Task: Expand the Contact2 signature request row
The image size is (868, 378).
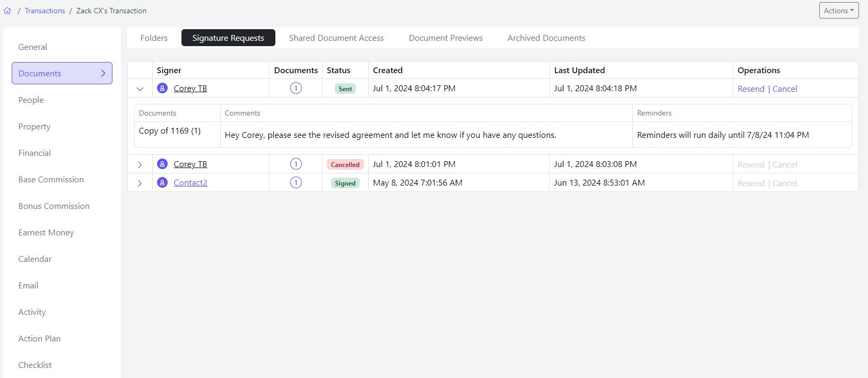Action: [140, 183]
